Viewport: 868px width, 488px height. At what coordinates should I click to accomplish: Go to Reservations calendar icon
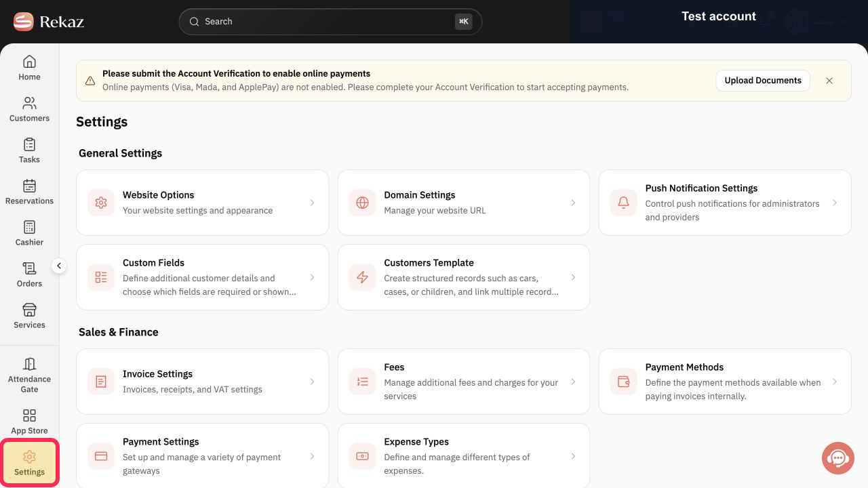(29, 186)
